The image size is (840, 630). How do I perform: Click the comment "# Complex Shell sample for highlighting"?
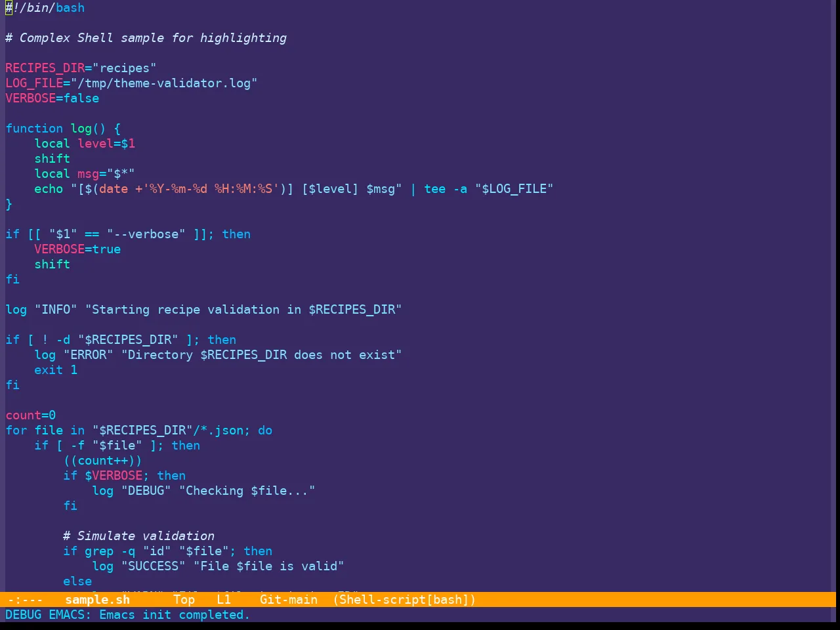click(146, 38)
